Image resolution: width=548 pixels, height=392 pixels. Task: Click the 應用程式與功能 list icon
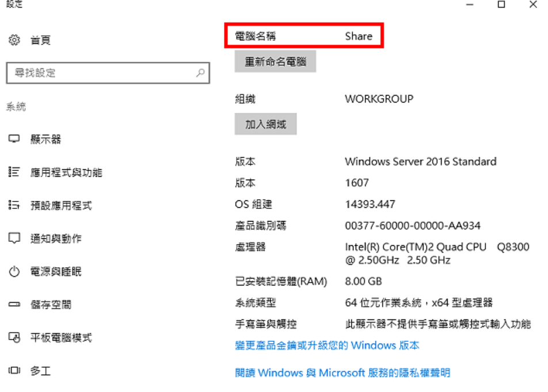[x=14, y=172]
